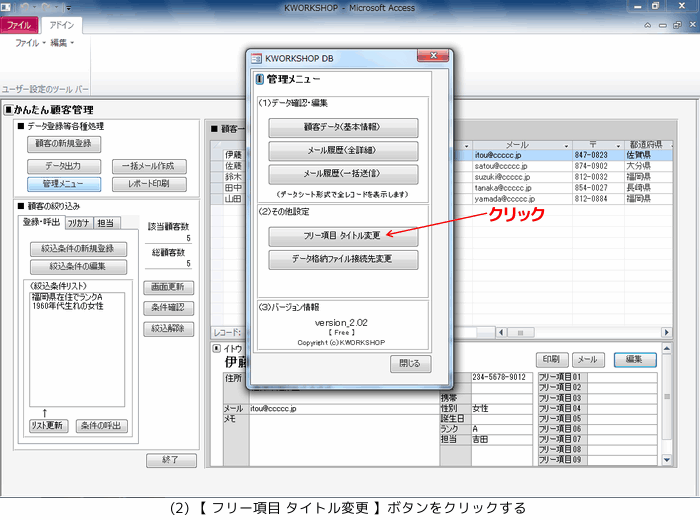Click 一括メール作成 button
This screenshot has width=700, height=520.
[x=149, y=166]
